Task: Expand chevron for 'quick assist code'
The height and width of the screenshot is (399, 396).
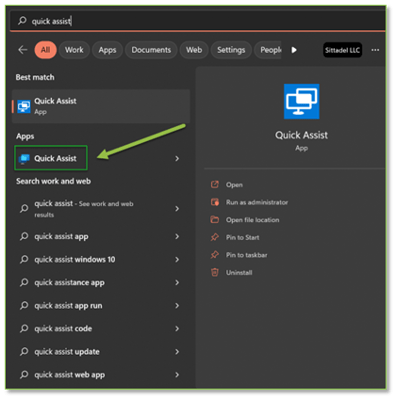Action: (177, 328)
